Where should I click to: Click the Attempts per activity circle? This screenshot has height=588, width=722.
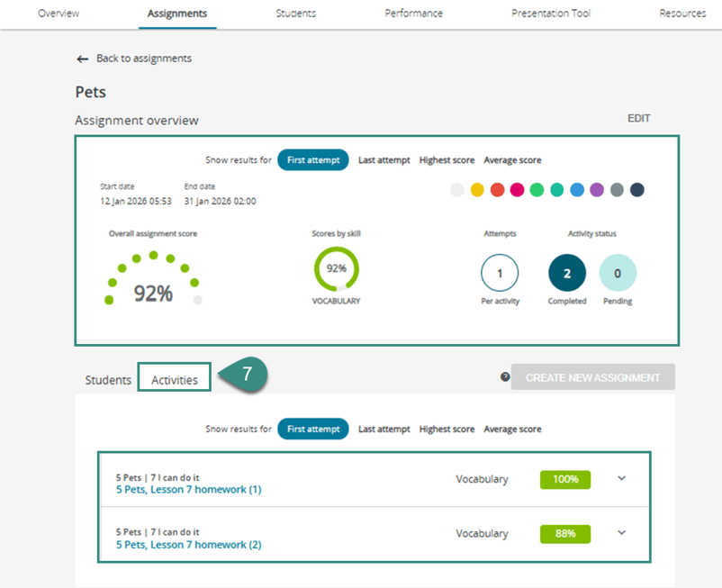point(500,273)
